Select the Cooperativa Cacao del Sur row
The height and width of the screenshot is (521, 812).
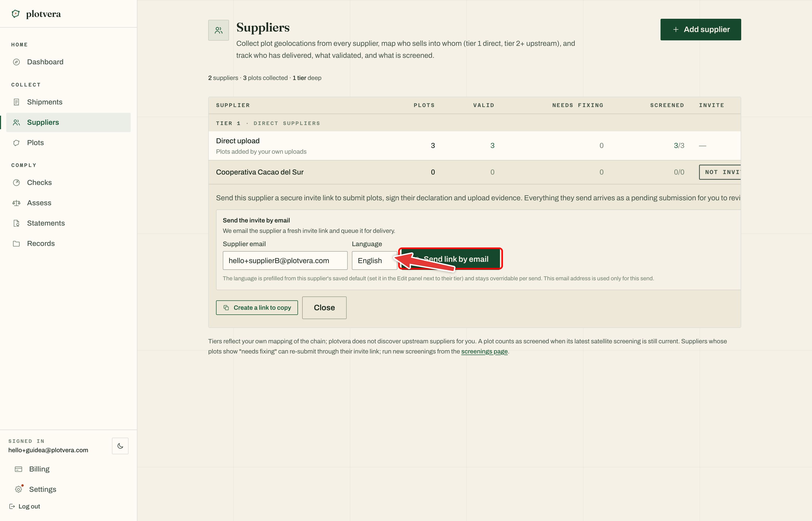474,172
